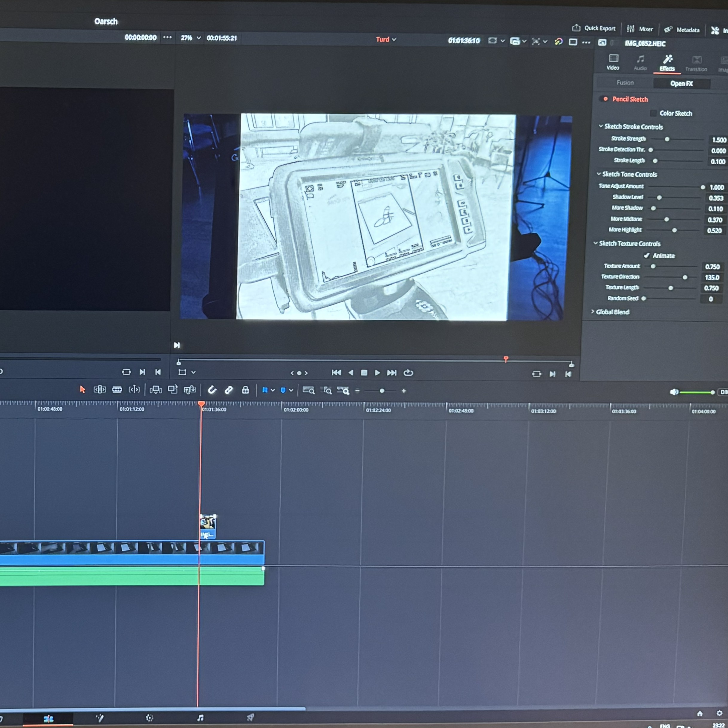Enable the Color Sketch checkbox

(653, 113)
